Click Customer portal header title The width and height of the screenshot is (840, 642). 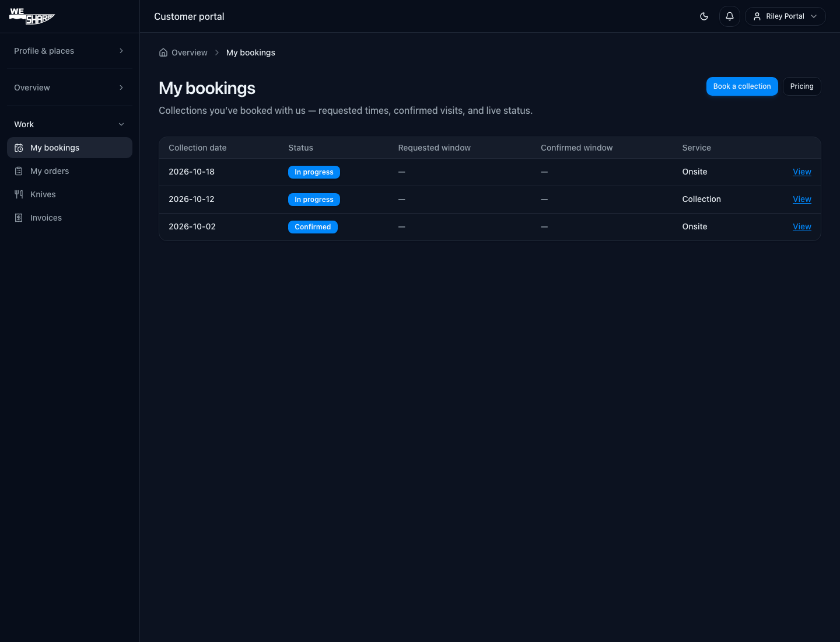point(189,16)
